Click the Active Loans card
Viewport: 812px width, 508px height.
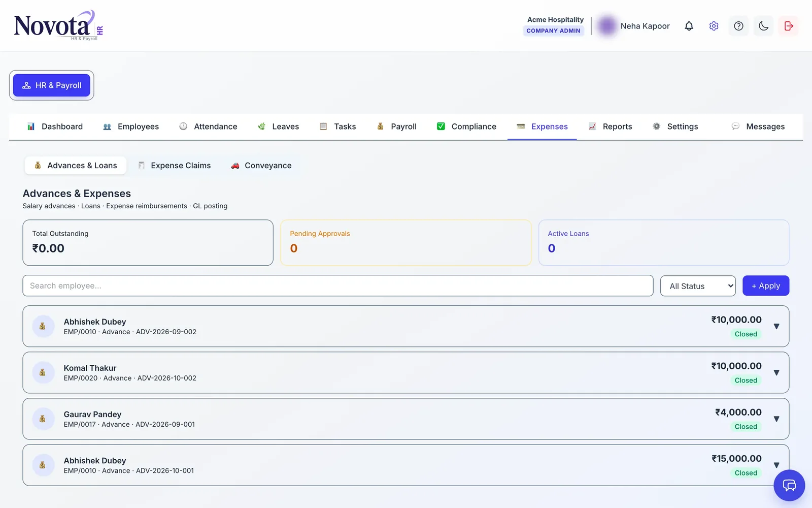coord(664,243)
